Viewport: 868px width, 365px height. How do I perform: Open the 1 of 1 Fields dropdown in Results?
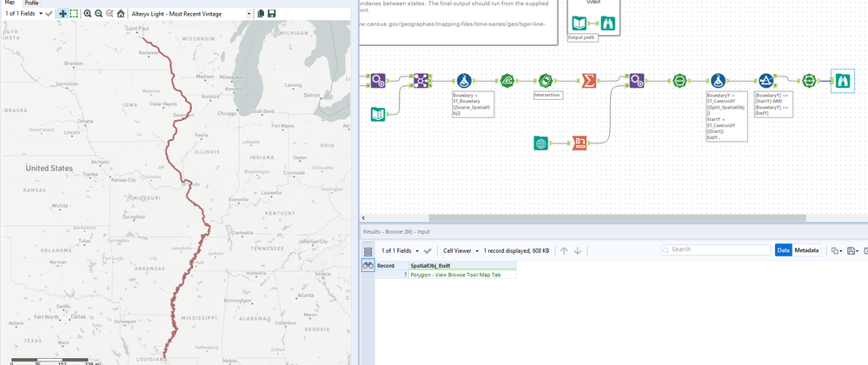pos(400,251)
